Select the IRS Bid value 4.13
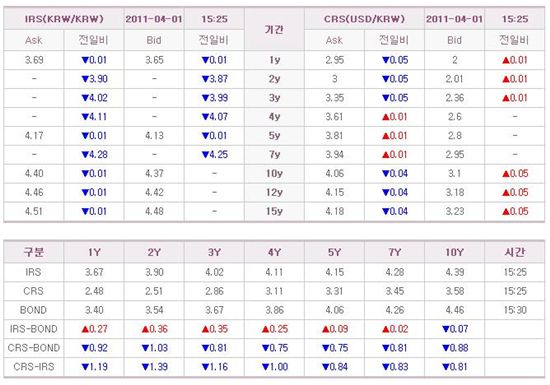This screenshot has height=385, width=550. pyautogui.click(x=154, y=135)
